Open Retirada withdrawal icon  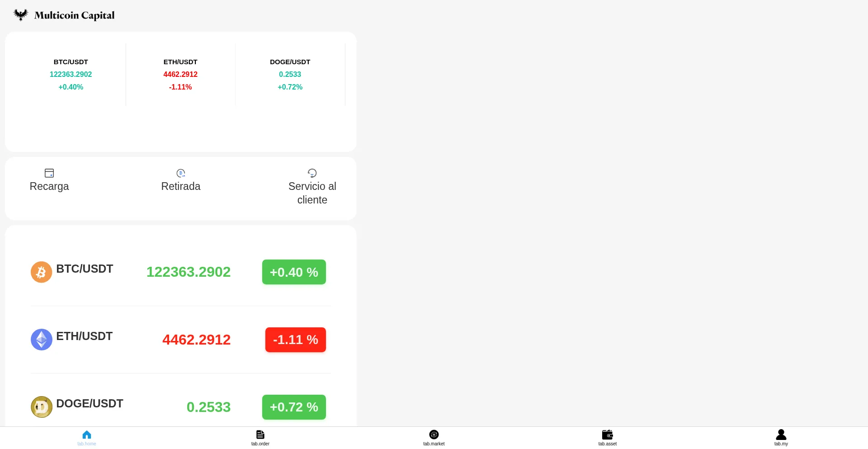[x=181, y=173]
